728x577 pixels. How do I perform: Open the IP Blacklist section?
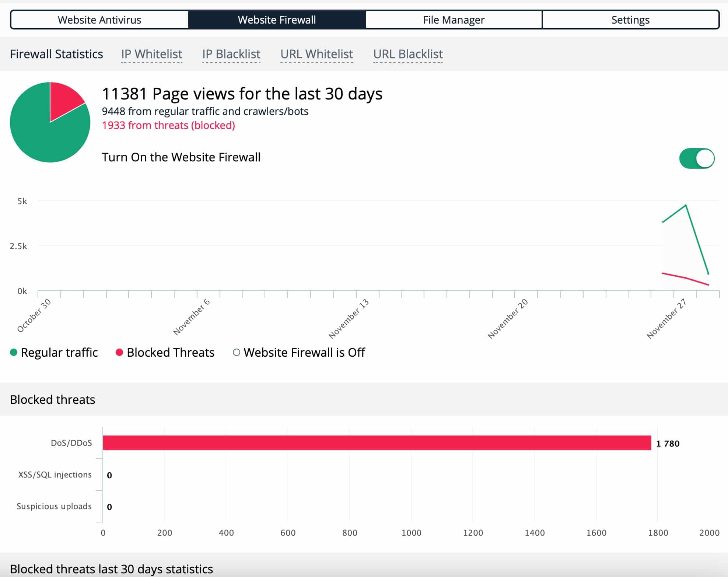231,54
